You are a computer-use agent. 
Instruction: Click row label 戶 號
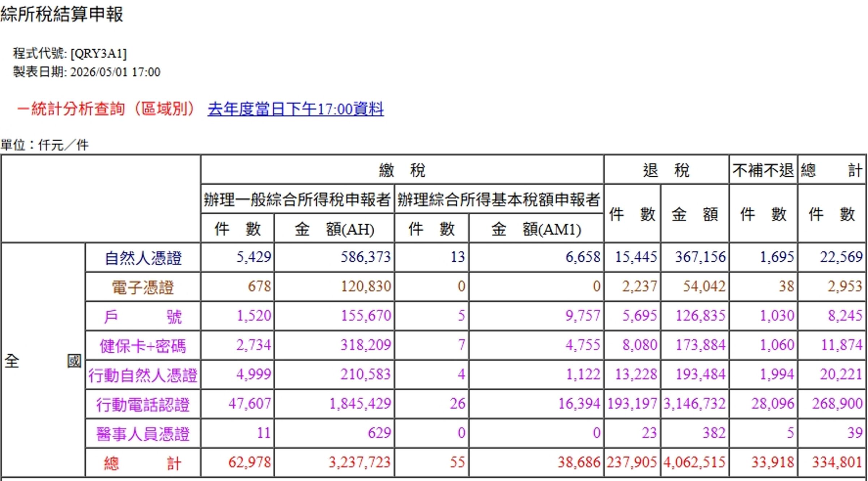tap(143, 317)
